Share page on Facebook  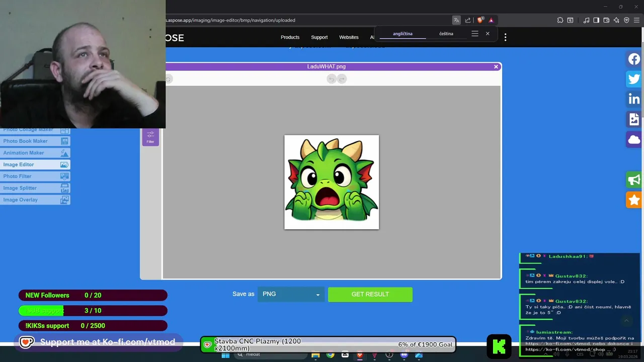[x=634, y=59]
